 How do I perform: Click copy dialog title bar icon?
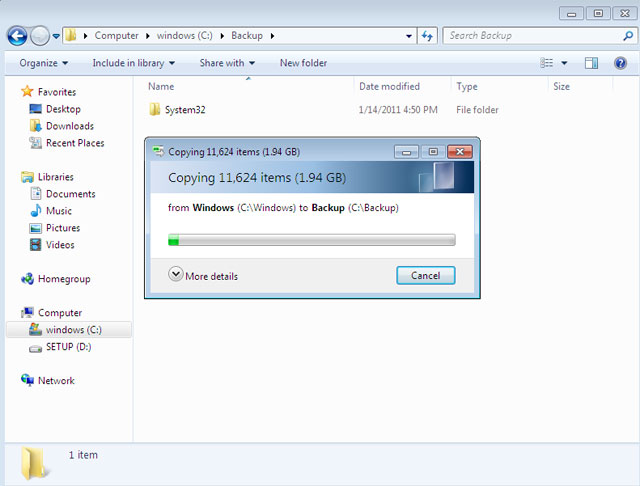click(158, 151)
